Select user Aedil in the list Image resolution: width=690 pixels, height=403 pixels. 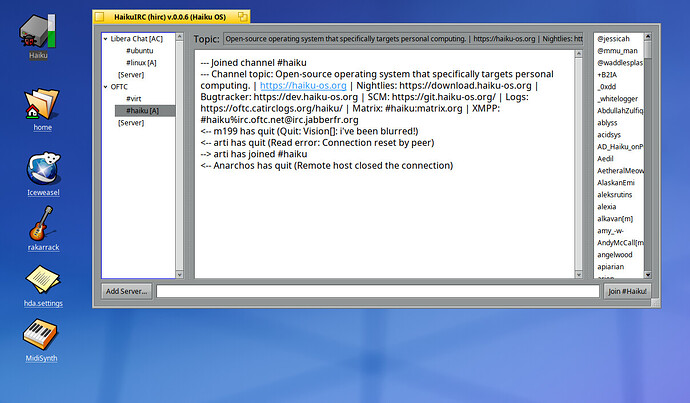(605, 159)
